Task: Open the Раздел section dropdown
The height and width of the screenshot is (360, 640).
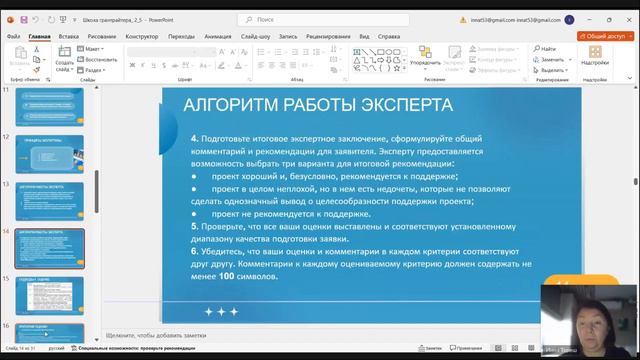Action: [x=91, y=70]
